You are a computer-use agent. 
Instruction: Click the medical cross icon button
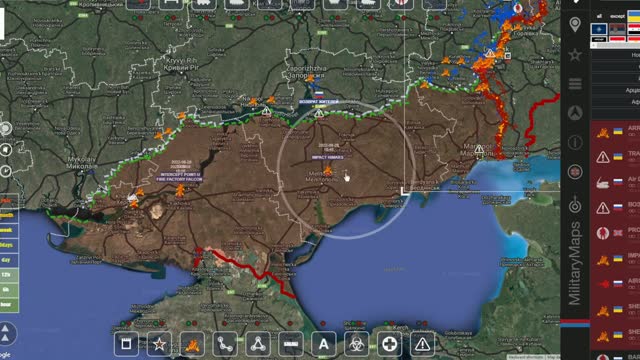click(389, 344)
